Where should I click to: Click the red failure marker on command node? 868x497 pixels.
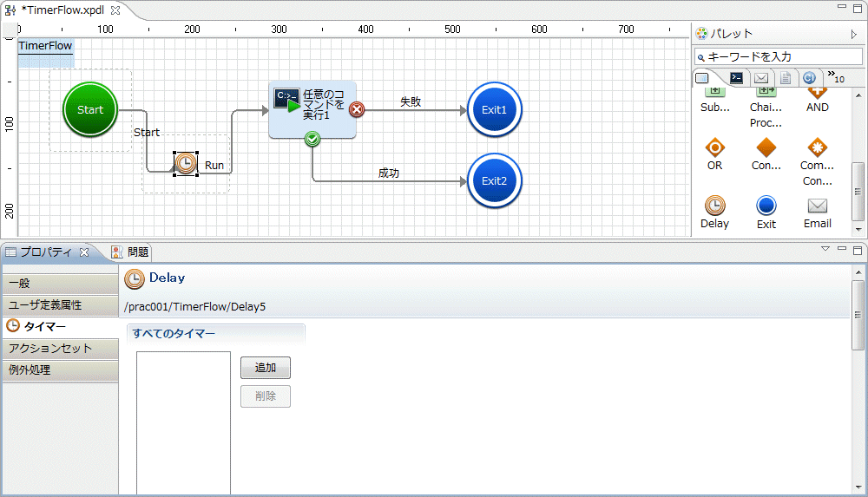[x=357, y=109]
